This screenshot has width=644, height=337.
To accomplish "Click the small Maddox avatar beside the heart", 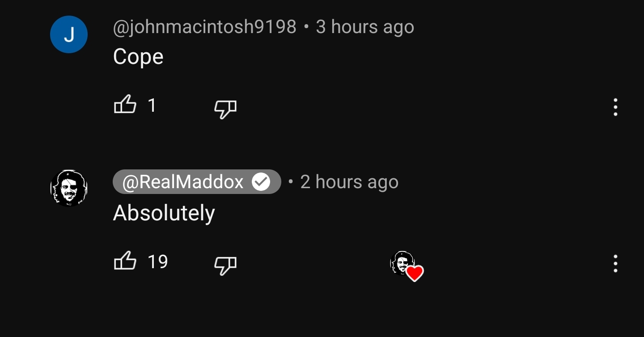I will 402,263.
